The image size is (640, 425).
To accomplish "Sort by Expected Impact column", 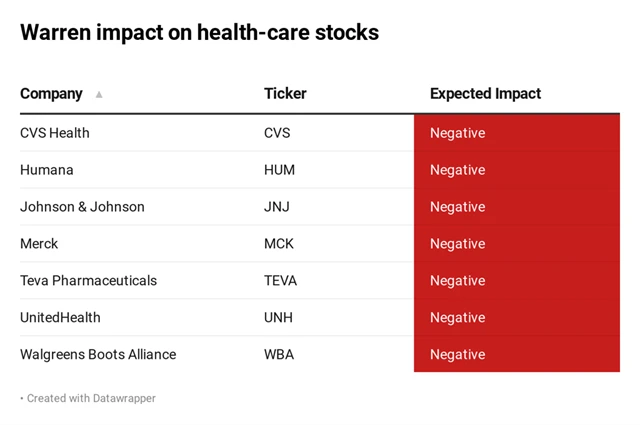I will pyautogui.click(x=485, y=94).
